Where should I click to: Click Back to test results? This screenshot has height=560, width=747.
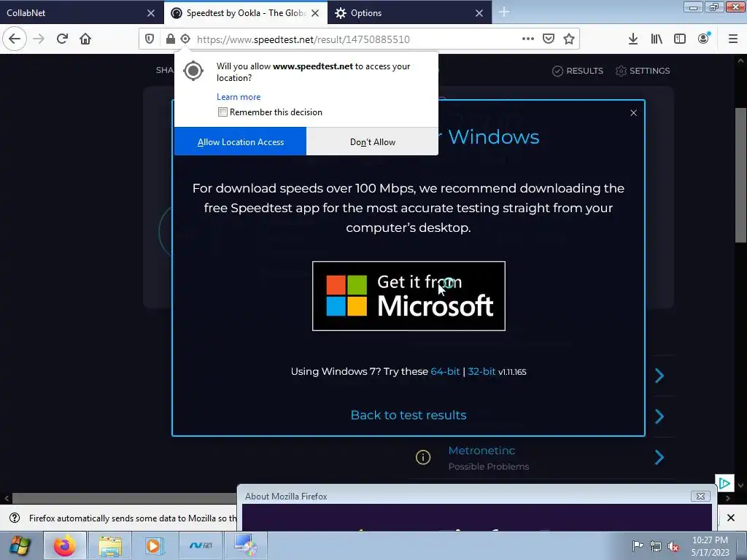click(409, 415)
